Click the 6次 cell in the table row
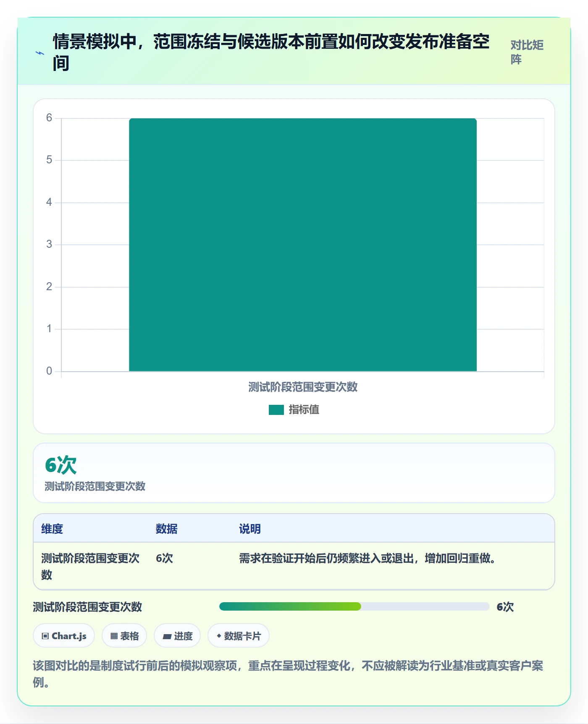588x724 pixels. pyautogui.click(x=164, y=558)
